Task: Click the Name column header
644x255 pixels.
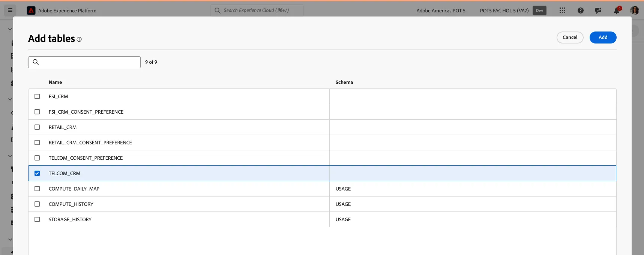Action: (55, 82)
